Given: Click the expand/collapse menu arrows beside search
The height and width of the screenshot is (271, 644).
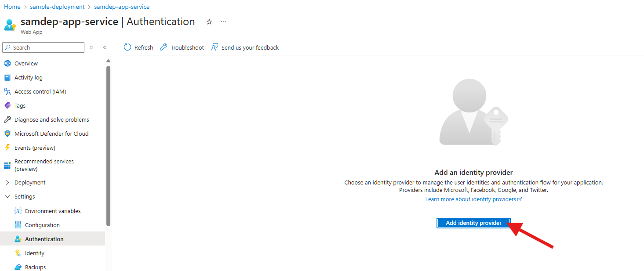Looking at the screenshot, I should (x=91, y=47).
